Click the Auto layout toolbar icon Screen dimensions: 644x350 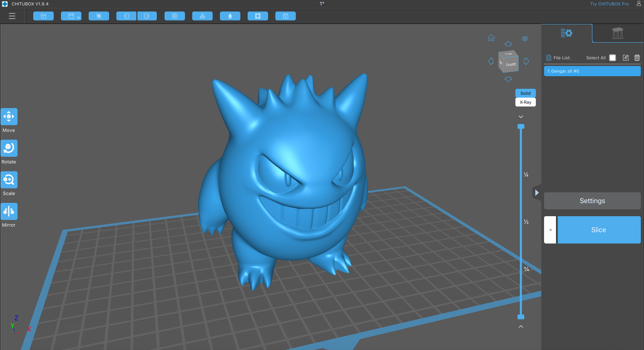point(202,16)
